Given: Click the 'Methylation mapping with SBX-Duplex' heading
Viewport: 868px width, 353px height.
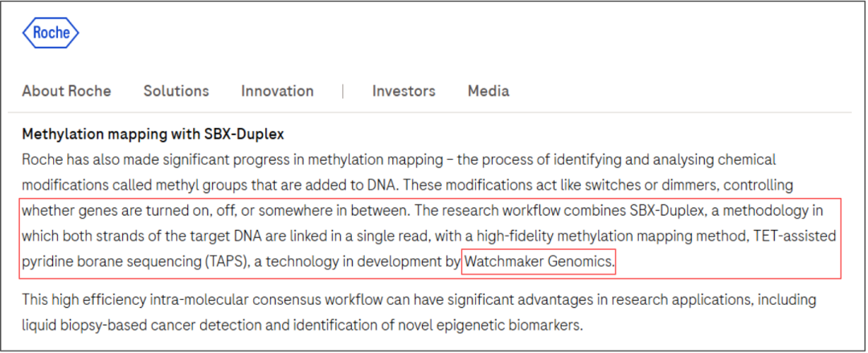Looking at the screenshot, I should (153, 133).
